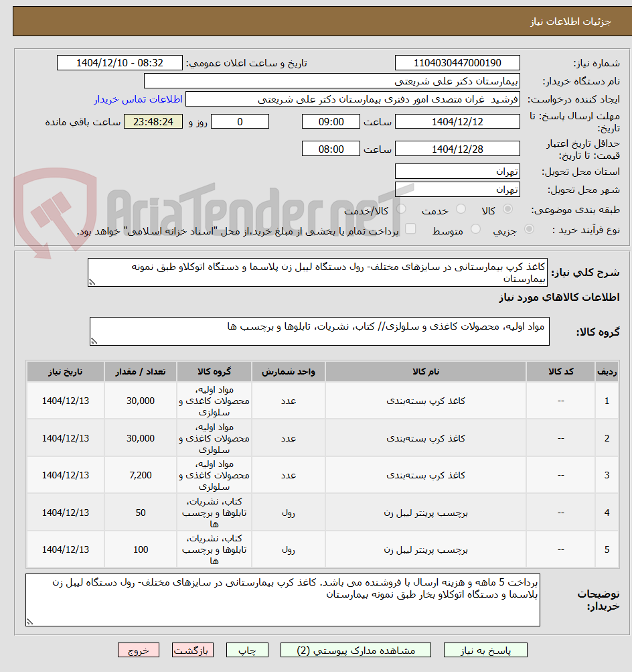Select the کالا radio button
This screenshot has height=672, width=632.
[x=508, y=209]
